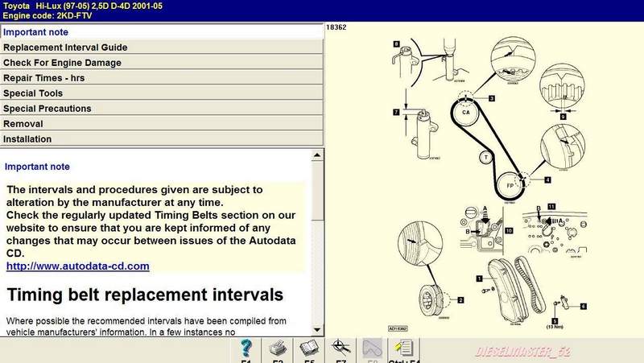
Task: Click the scrollbar up arrow in text pane
Action: 317,155
